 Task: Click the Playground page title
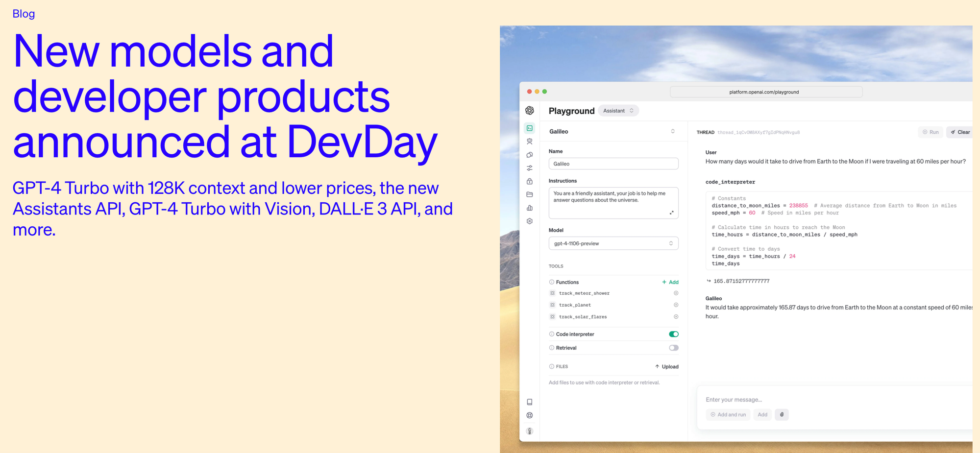coord(571,111)
